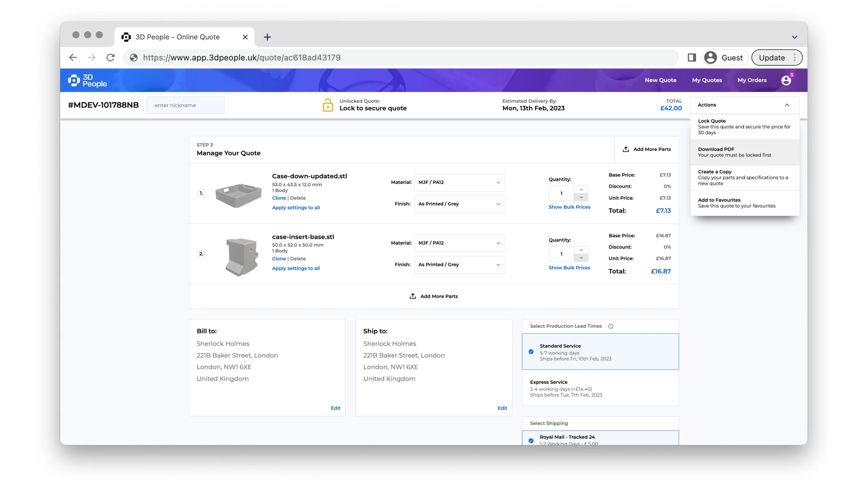Open browser side panel icon
868x488 pixels.
691,58
